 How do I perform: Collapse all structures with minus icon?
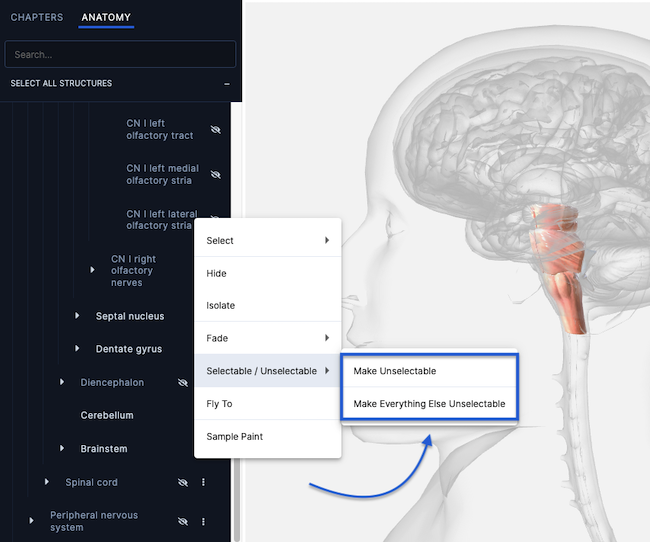coord(227,84)
